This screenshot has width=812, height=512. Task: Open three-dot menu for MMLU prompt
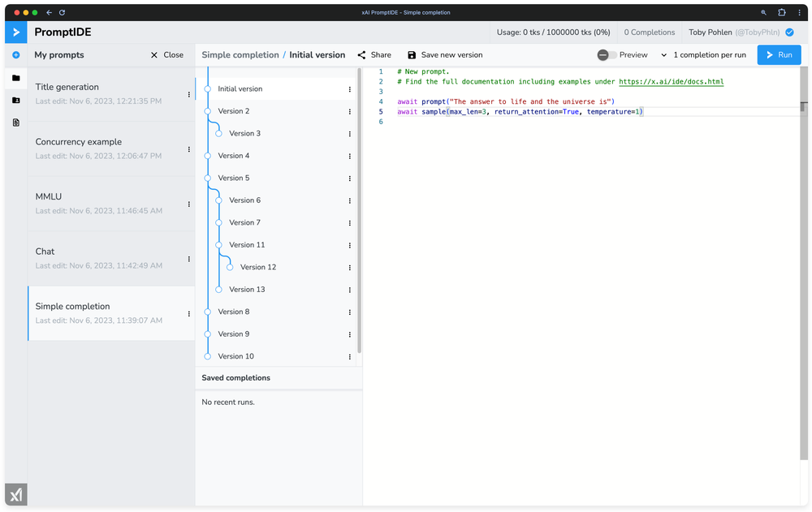(x=189, y=204)
